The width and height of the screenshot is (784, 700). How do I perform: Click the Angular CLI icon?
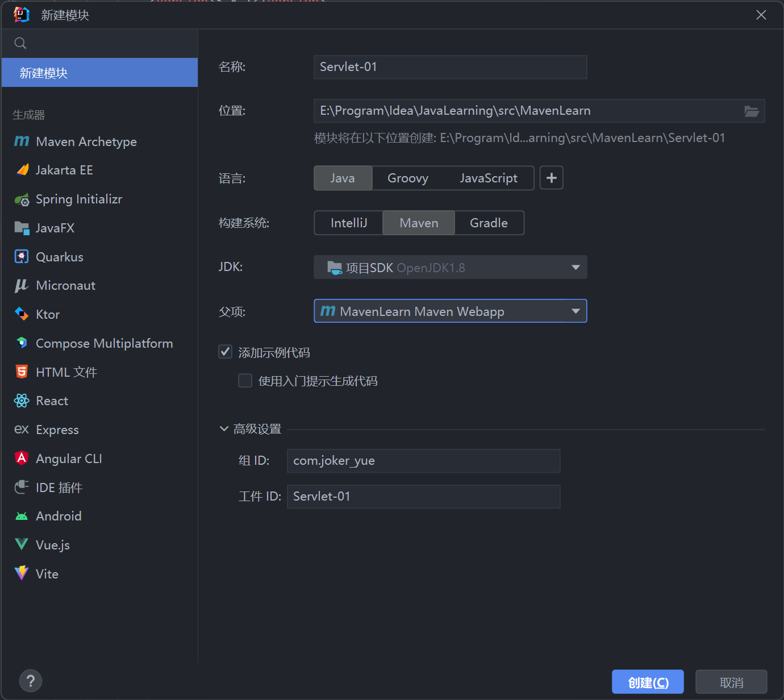pyautogui.click(x=22, y=459)
